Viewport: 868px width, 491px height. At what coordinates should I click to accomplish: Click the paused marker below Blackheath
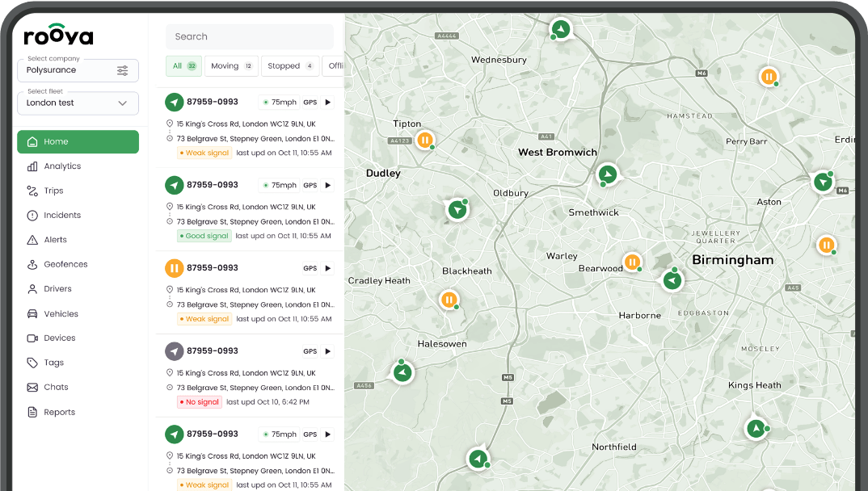[x=449, y=300]
